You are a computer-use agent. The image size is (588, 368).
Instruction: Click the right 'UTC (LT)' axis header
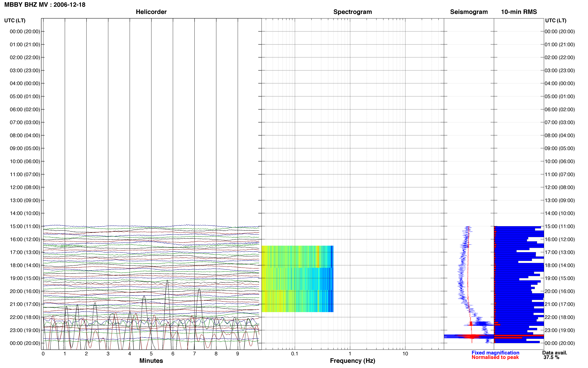click(556, 20)
